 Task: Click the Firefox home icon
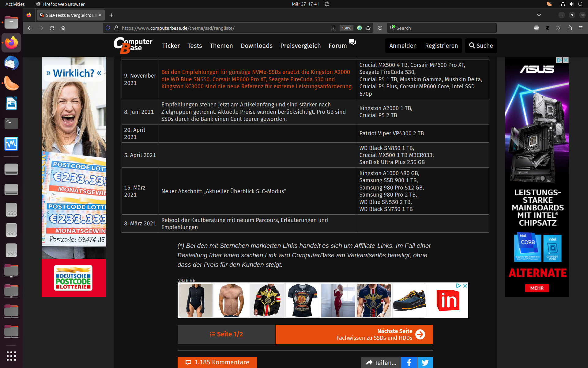point(63,28)
